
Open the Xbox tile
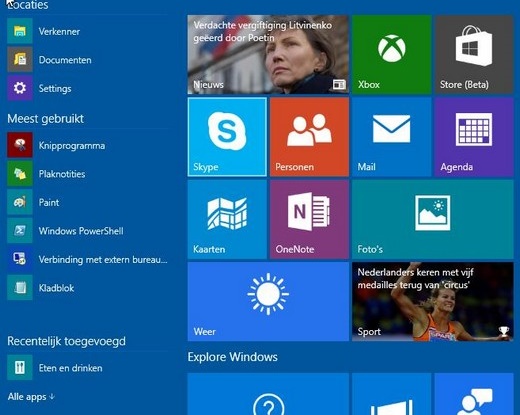392,54
